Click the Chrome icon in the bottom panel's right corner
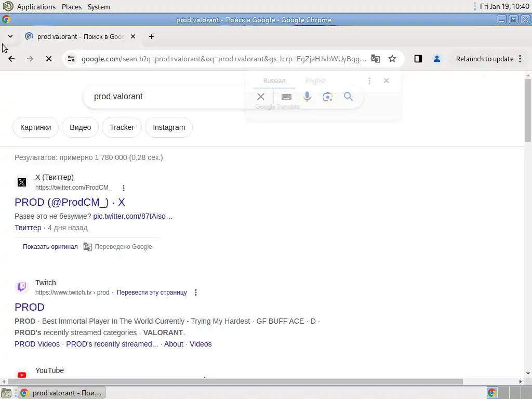Viewport: 532px width, 399px height. pyautogui.click(x=492, y=393)
